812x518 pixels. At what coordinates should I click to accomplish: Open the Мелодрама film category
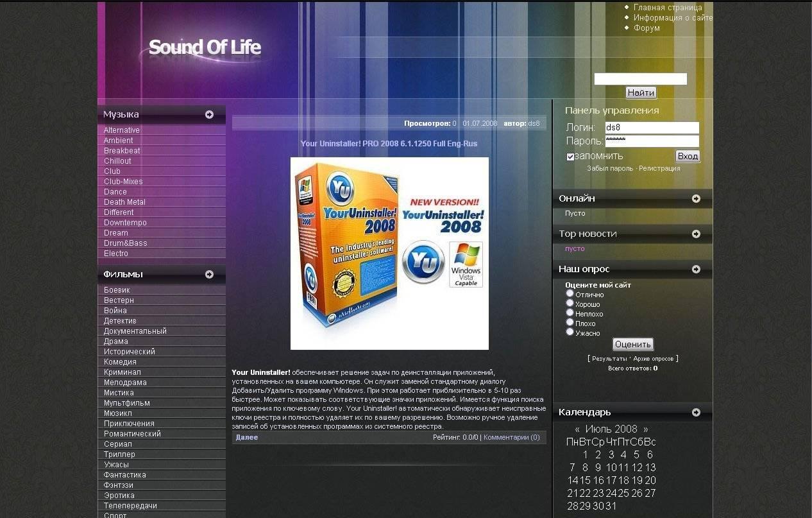tap(125, 383)
